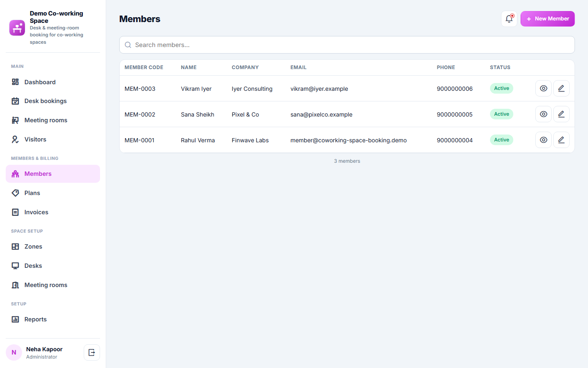Click phone number 9000000006
The width and height of the screenshot is (588, 368).
[455, 89]
